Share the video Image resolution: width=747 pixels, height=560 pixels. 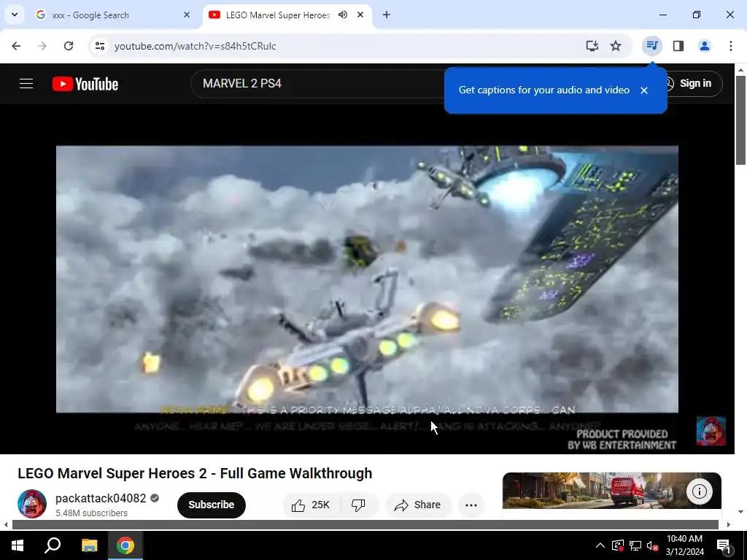click(418, 505)
